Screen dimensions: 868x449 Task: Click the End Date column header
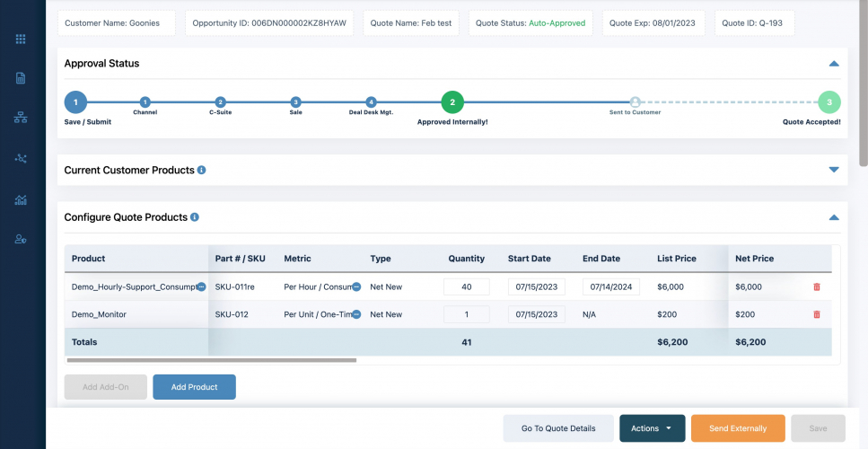click(601, 259)
